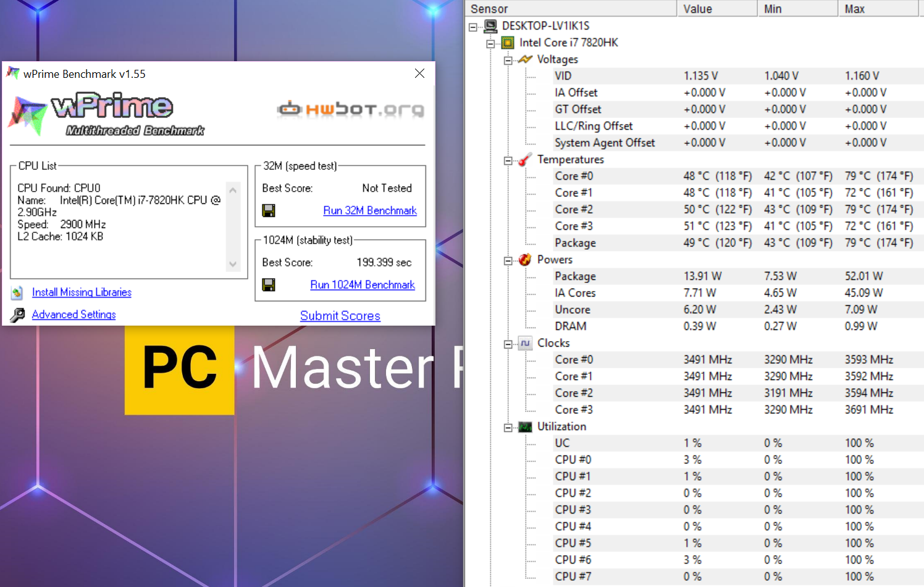
Task: Click the Sensor column header
Action: coord(571,9)
